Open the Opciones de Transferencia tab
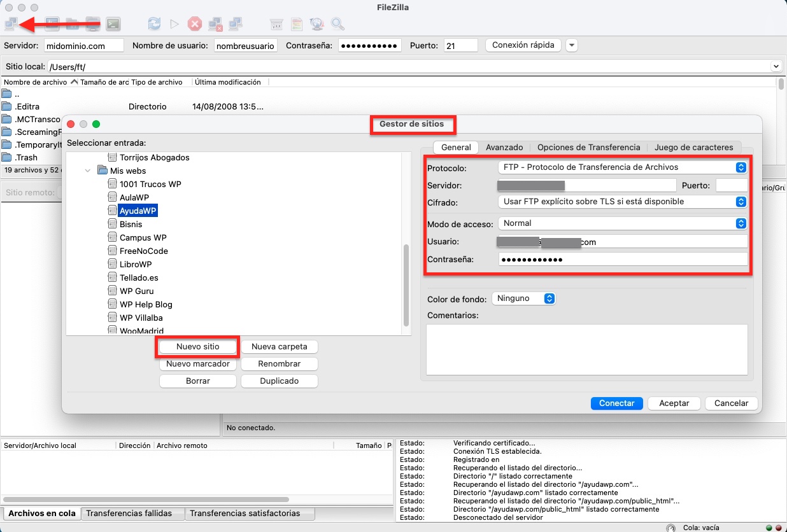 click(x=588, y=147)
